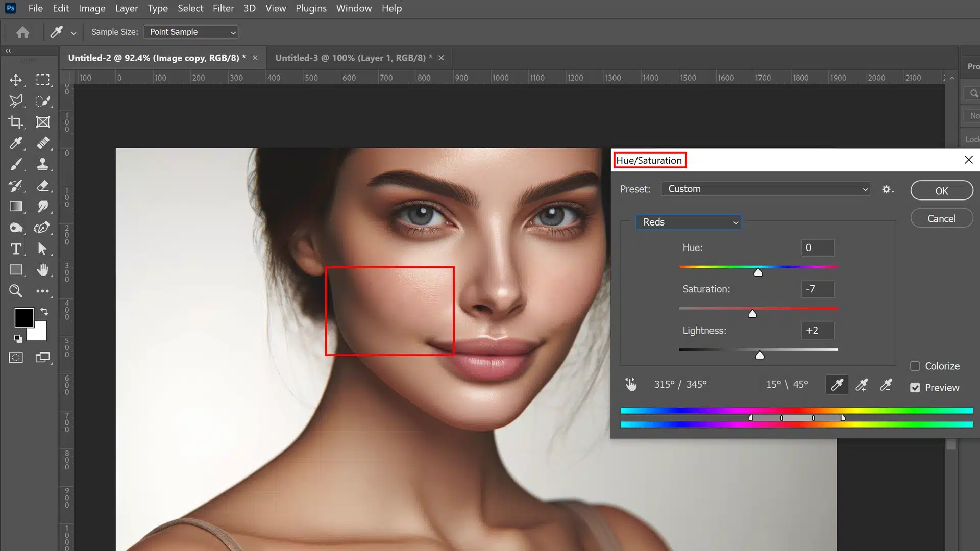The height and width of the screenshot is (551, 980).
Task: Cancel the Hue/Saturation dialog
Action: pyautogui.click(x=942, y=218)
